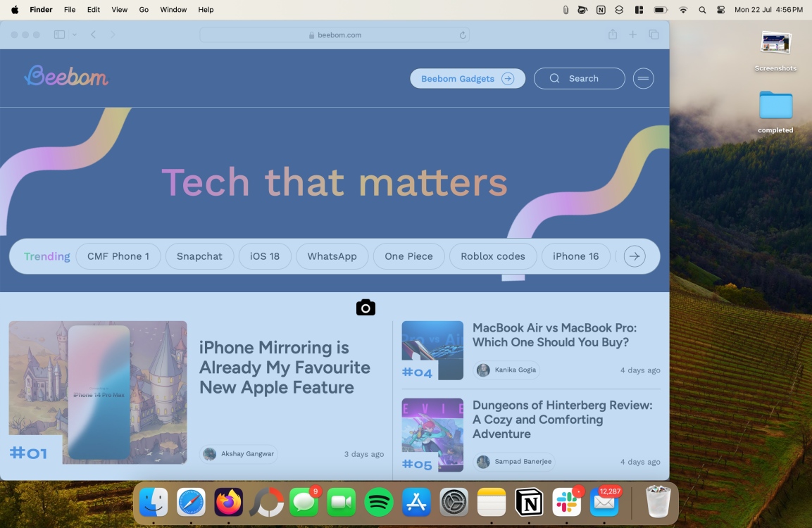
Task: Open Notion from the Dock
Action: [x=529, y=502]
